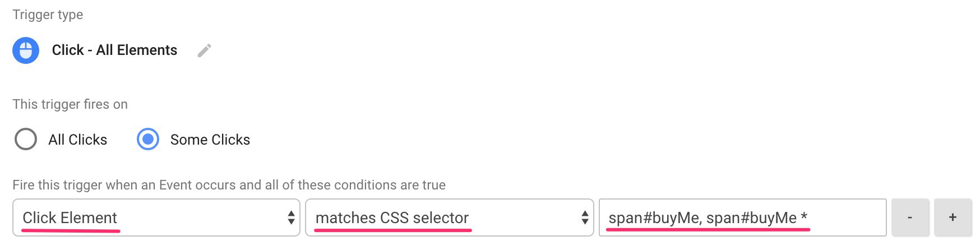Click the 'Click Element' text in first dropdown
The image size is (980, 250).
coord(70,217)
